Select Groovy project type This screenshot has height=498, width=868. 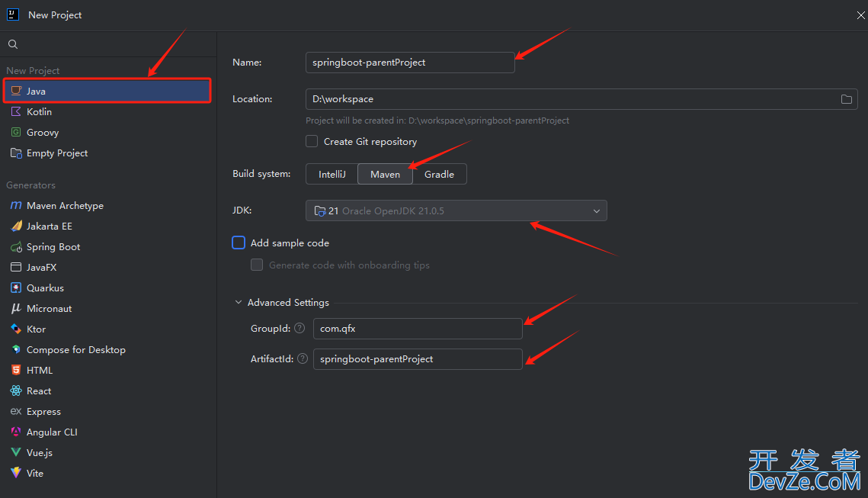pyautogui.click(x=107, y=133)
